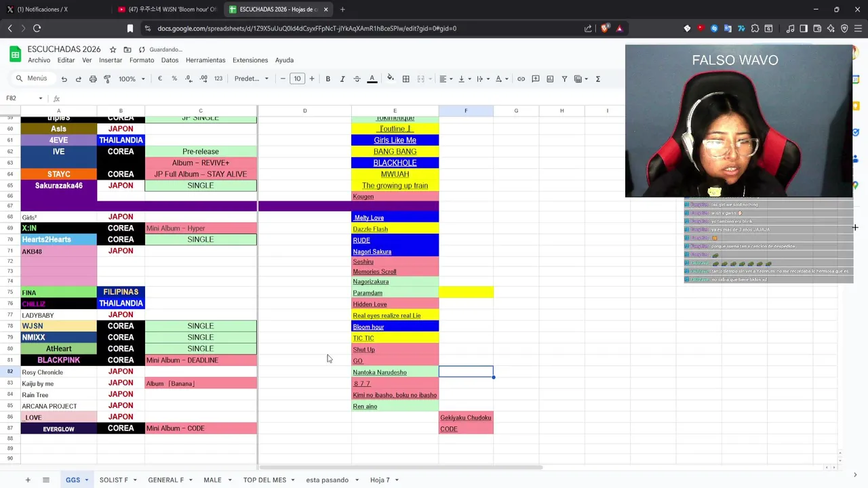Image resolution: width=868 pixels, height=488 pixels.
Task: Open the Google Sheets home logo
Action: [15, 54]
